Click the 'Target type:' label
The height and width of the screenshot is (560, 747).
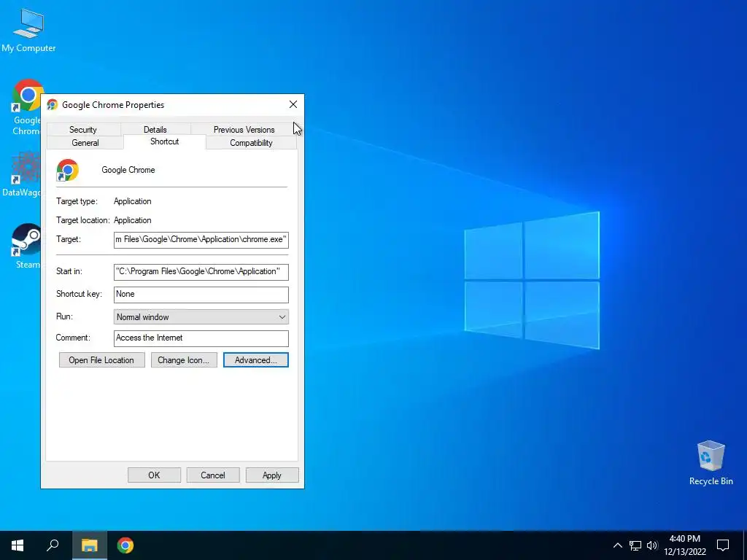[x=77, y=201]
